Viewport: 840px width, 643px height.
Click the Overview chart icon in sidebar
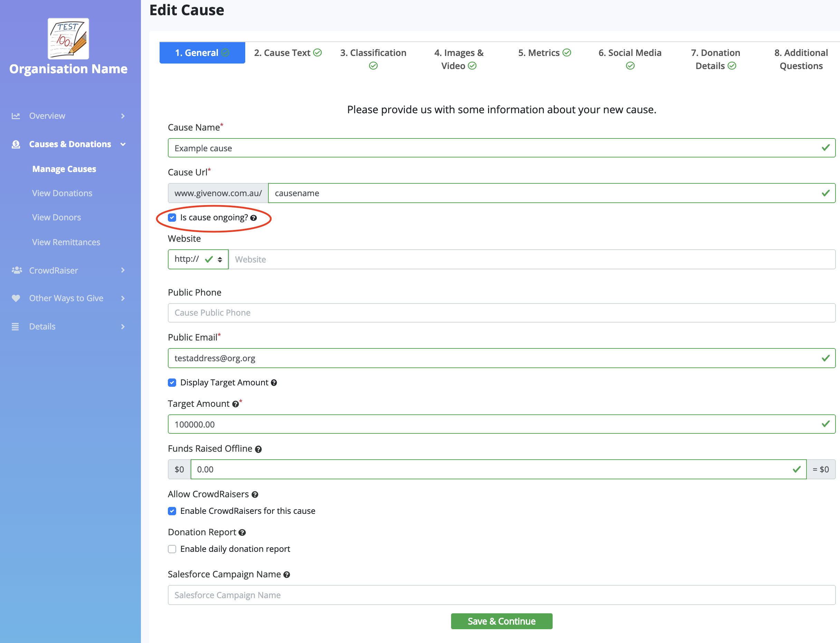(x=16, y=116)
